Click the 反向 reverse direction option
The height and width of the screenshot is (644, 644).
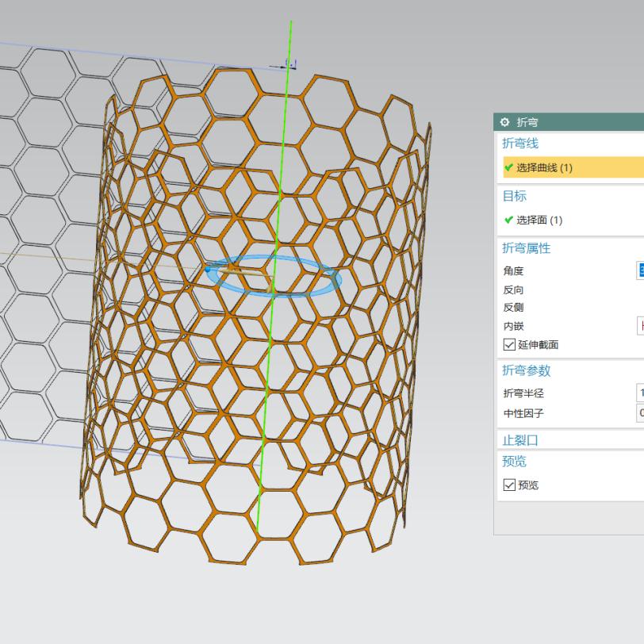click(x=513, y=290)
